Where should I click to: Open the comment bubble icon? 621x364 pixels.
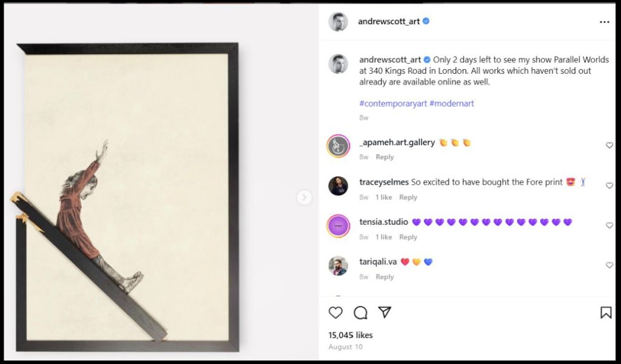(x=361, y=313)
